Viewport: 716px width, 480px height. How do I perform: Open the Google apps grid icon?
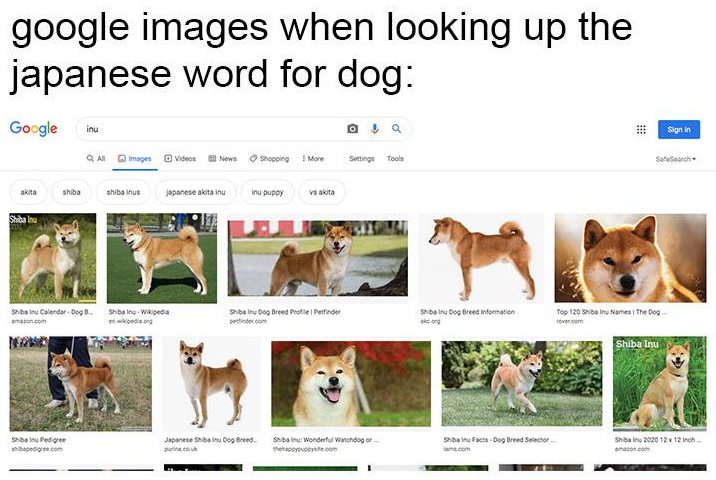point(641,130)
